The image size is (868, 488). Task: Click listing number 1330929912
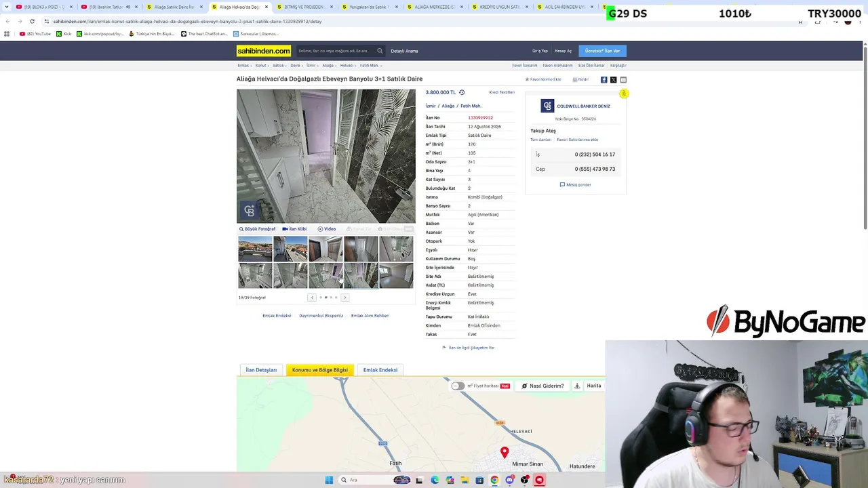point(480,118)
